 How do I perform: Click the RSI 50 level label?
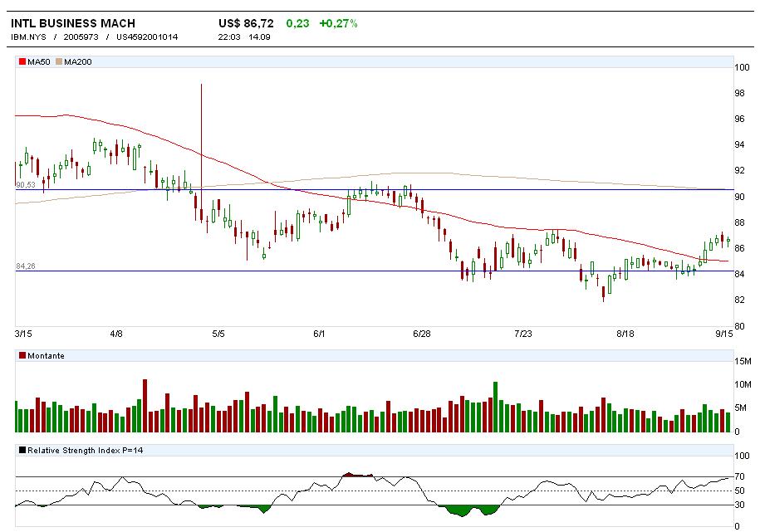[x=739, y=491]
